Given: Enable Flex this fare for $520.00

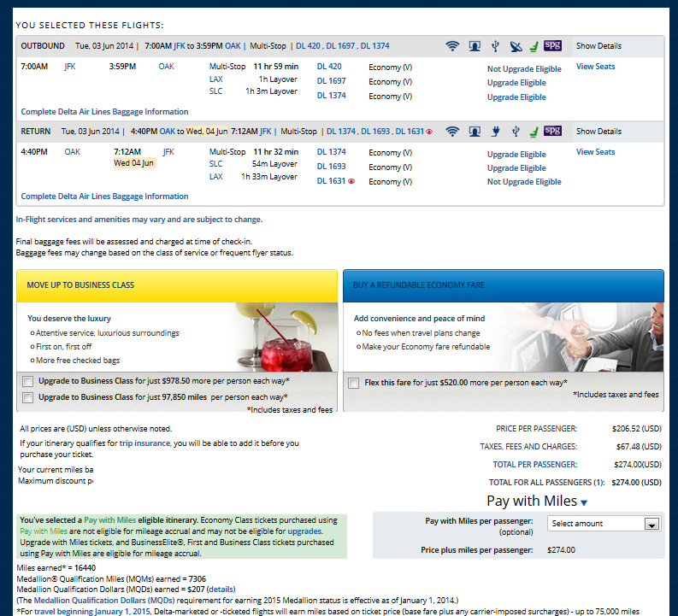Looking at the screenshot, I should coord(354,384).
